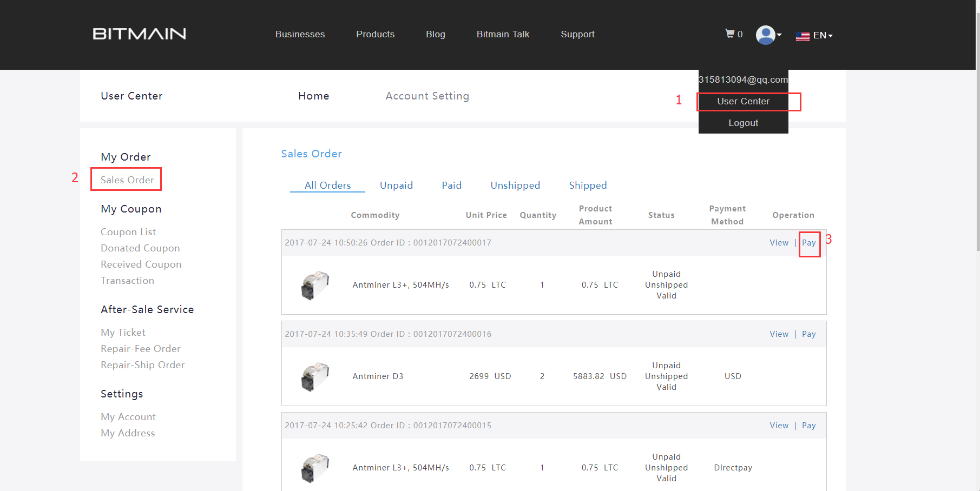Open Transaction in sidebar
This screenshot has width=980, height=491.
127,280
